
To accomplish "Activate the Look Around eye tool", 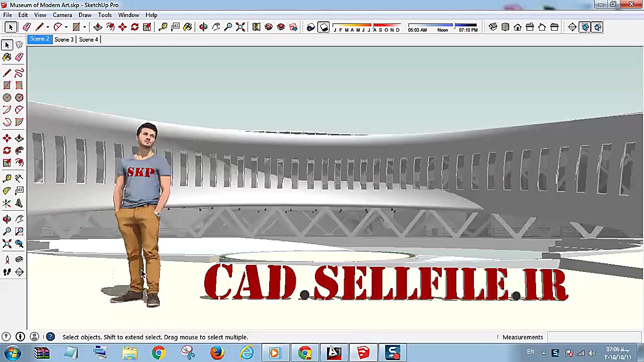I will coord(19,260).
